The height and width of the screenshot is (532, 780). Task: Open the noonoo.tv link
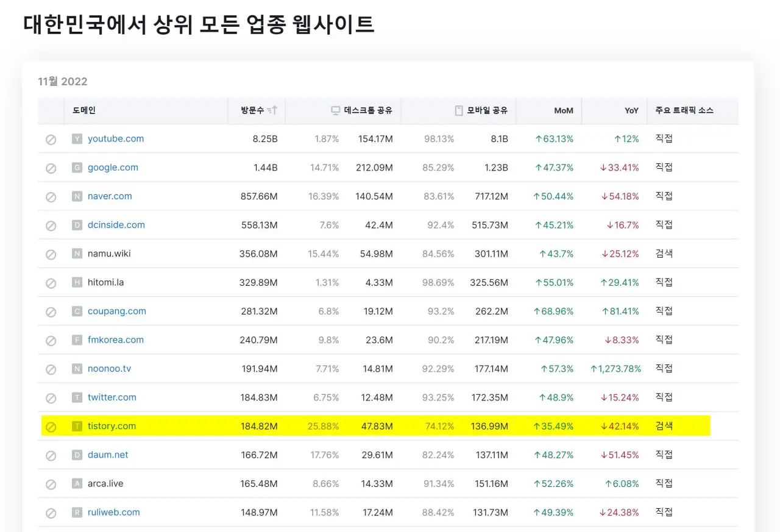coord(109,368)
